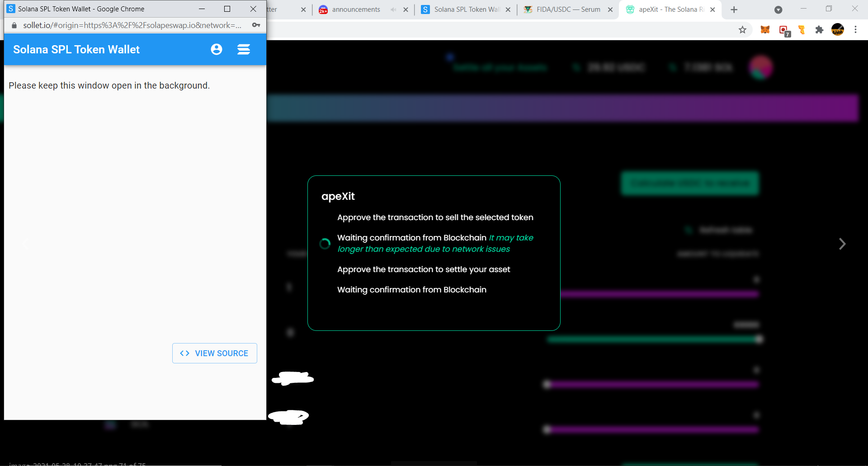Close the announcements tab

[406, 9]
